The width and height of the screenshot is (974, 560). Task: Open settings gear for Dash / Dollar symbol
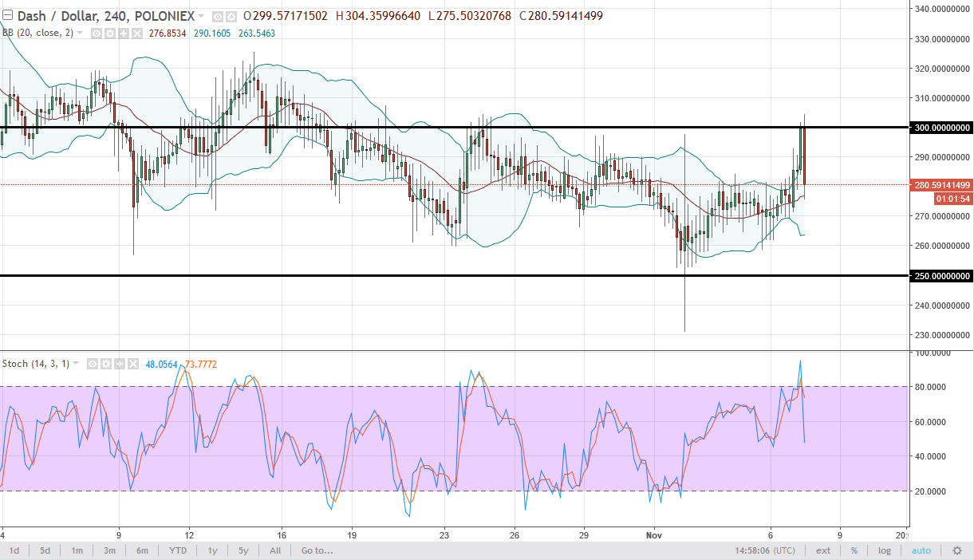(x=231, y=16)
